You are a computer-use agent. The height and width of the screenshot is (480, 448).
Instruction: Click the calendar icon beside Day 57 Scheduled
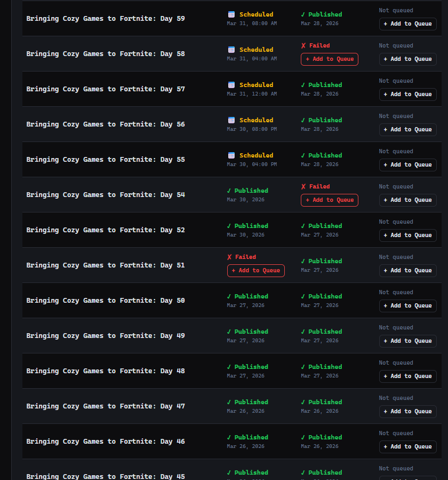(231, 85)
